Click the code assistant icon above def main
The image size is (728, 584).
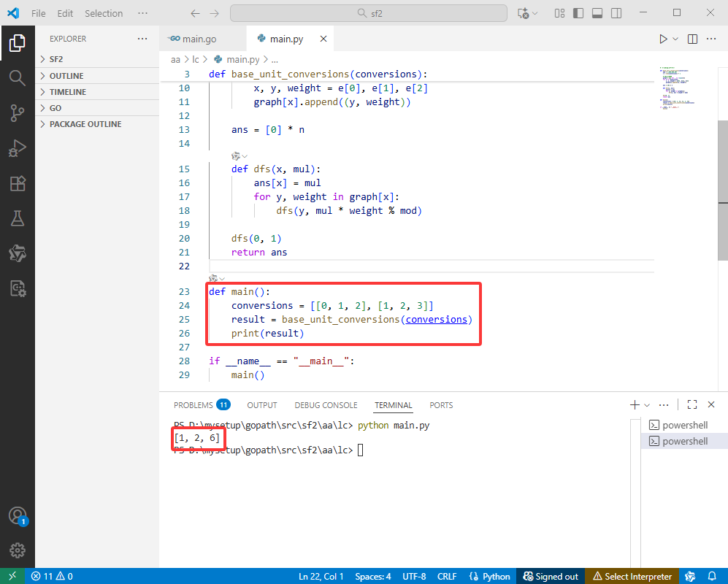213,279
